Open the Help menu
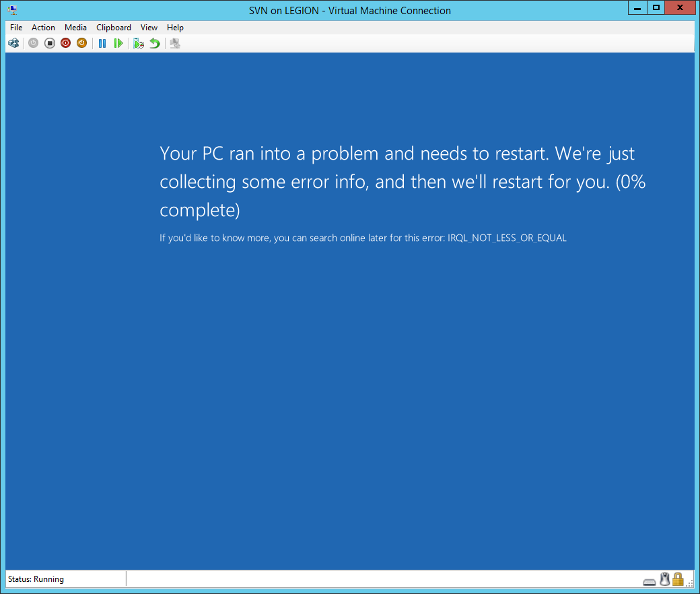Image resolution: width=700 pixels, height=594 pixels. tap(175, 28)
